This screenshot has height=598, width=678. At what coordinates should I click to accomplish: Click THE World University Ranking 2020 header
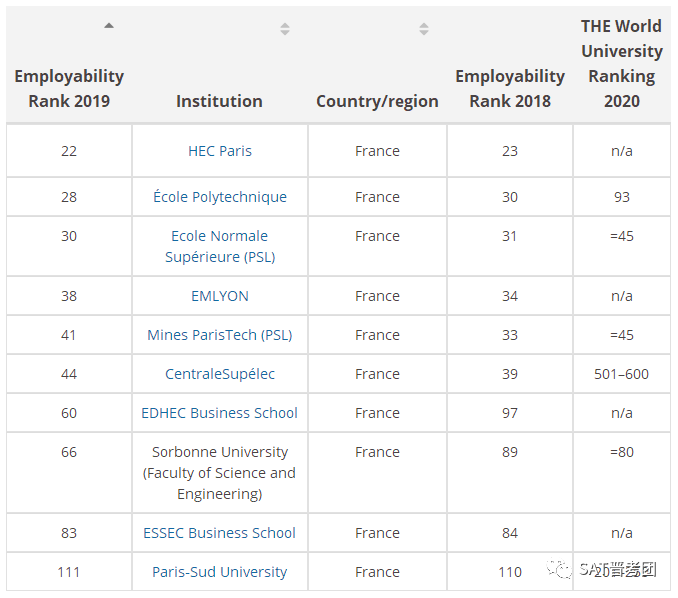622,64
